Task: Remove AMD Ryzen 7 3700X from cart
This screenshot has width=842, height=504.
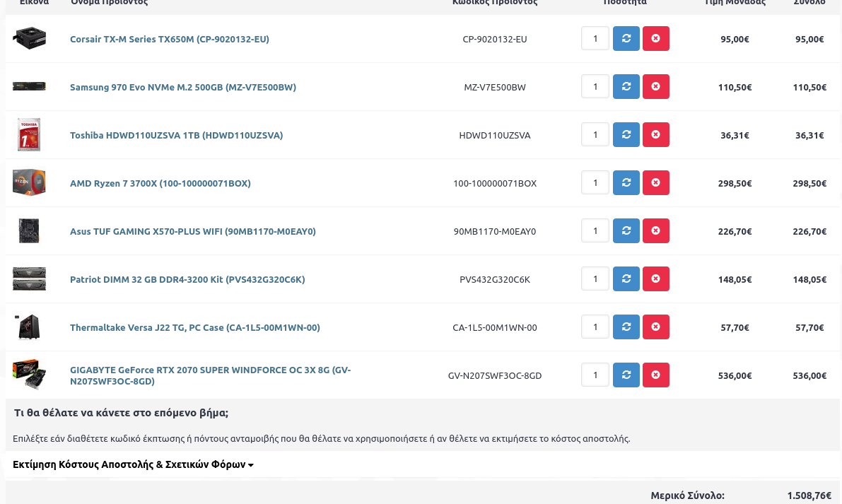Action: coord(655,182)
